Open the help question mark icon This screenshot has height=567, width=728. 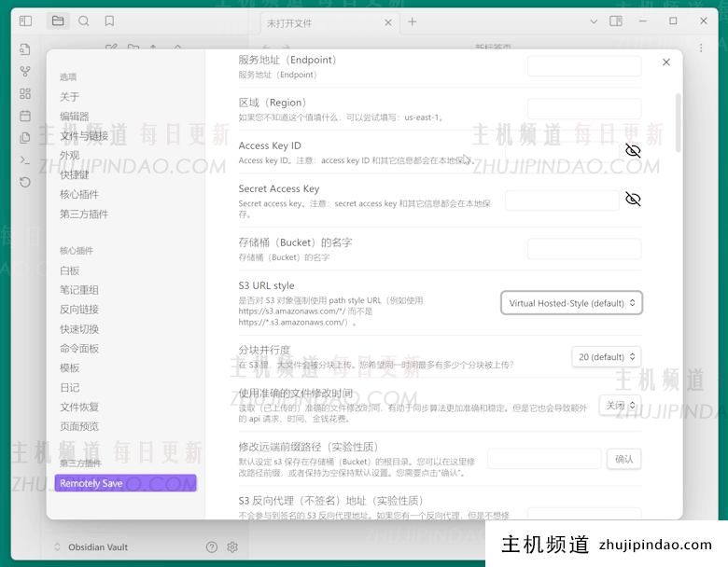[212, 547]
